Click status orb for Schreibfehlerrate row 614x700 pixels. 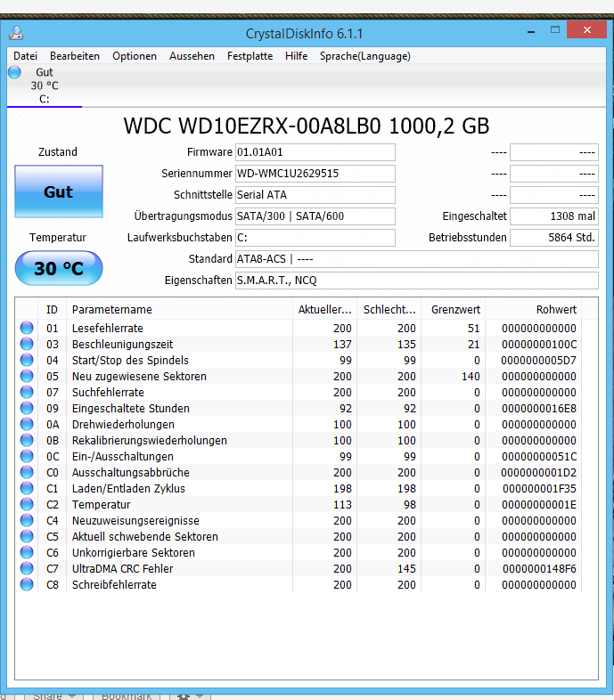click(x=27, y=585)
